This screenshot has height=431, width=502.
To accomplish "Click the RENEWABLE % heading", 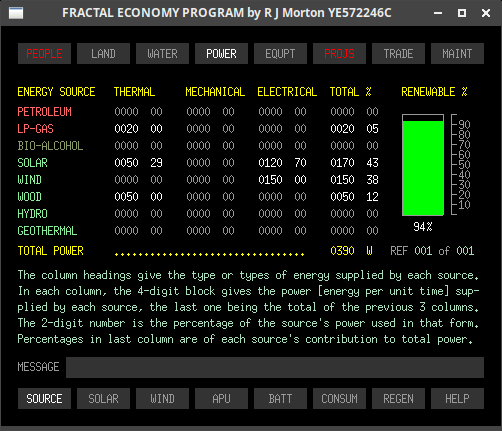I will [434, 92].
